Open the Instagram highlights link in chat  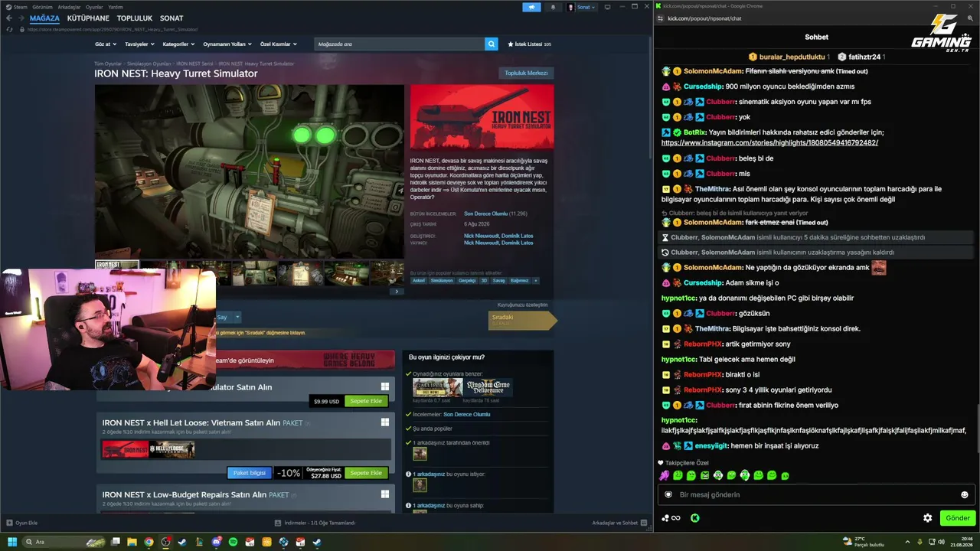(769, 142)
